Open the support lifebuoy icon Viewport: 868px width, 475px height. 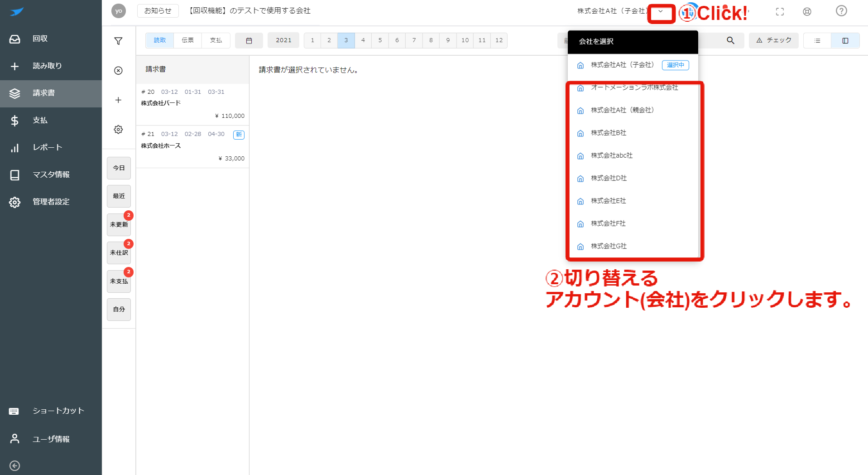coord(807,12)
